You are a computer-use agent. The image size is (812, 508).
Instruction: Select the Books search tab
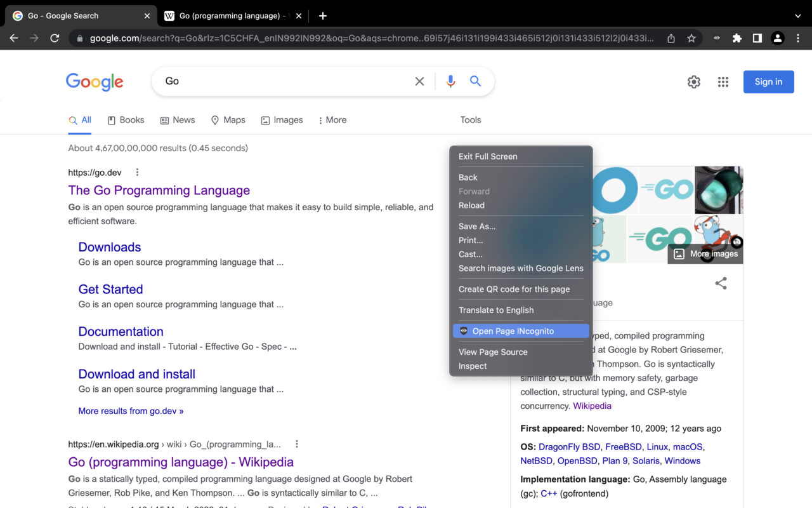[x=126, y=120]
